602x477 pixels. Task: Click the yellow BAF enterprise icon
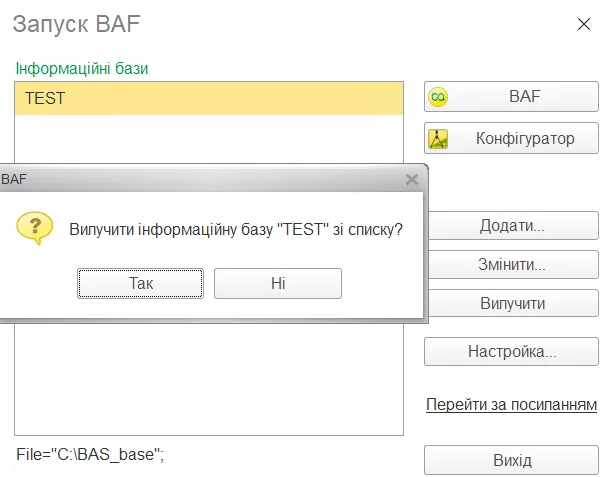438,97
